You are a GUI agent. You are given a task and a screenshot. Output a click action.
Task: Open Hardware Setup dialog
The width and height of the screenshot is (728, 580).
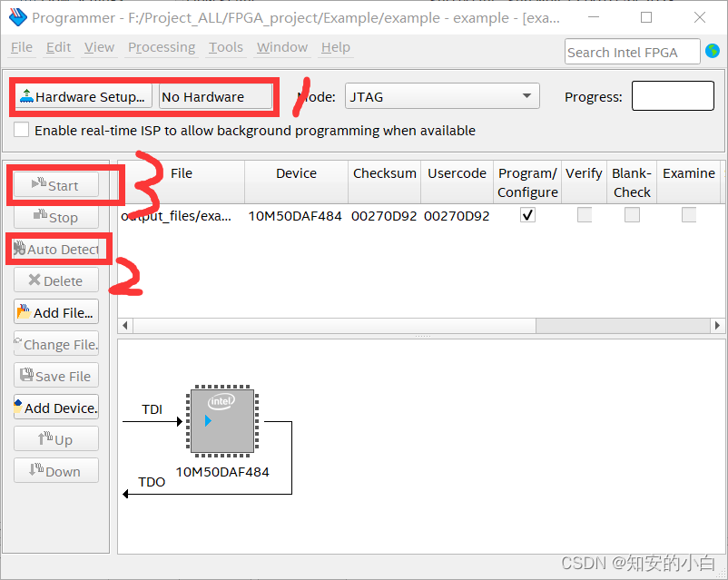pos(84,96)
